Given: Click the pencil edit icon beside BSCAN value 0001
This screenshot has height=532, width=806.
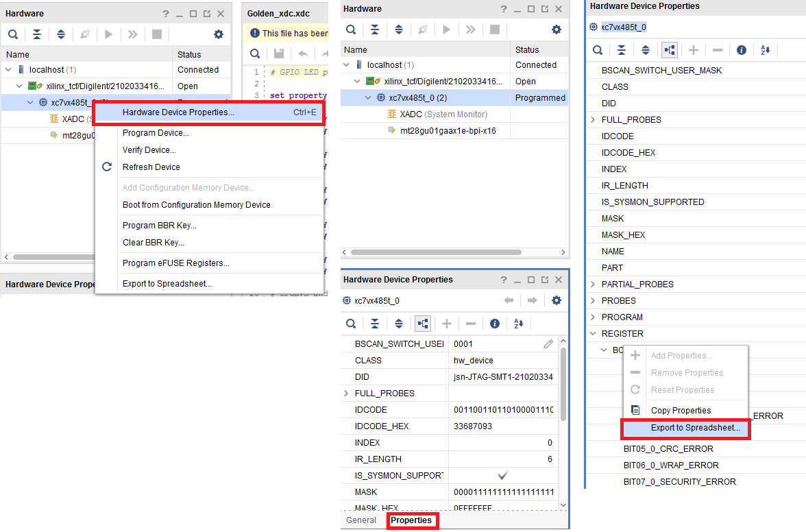Looking at the screenshot, I should 548,344.
